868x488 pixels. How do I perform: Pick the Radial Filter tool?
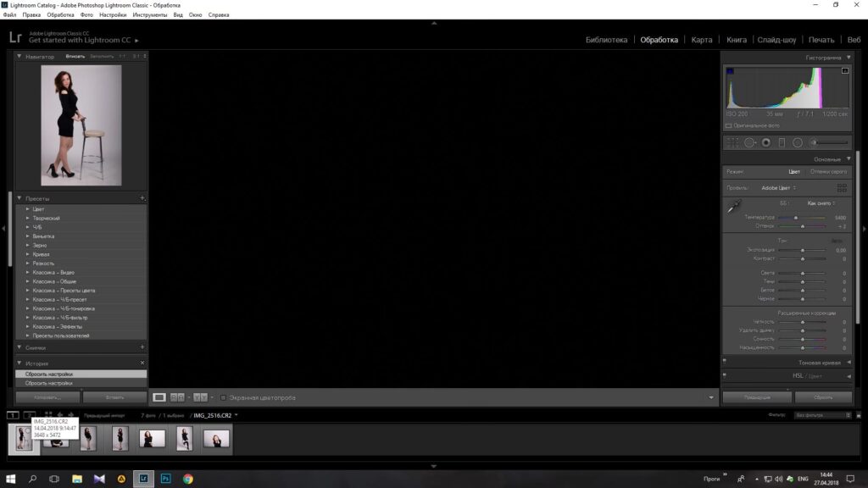(798, 142)
